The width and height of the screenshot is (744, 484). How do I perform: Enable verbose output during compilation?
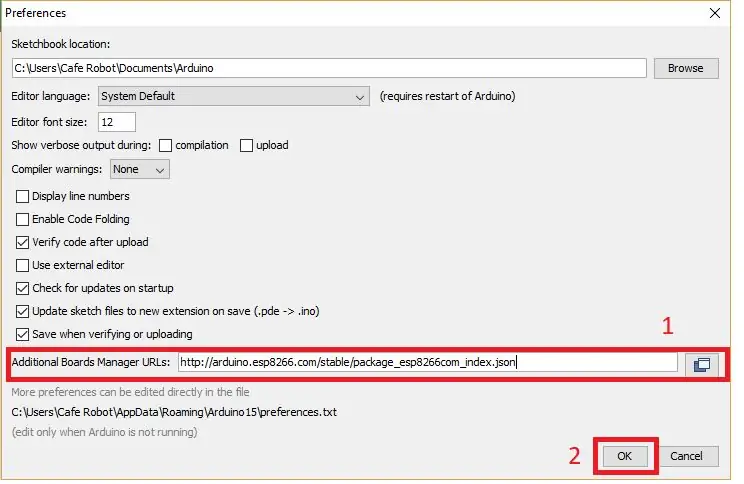(x=165, y=145)
